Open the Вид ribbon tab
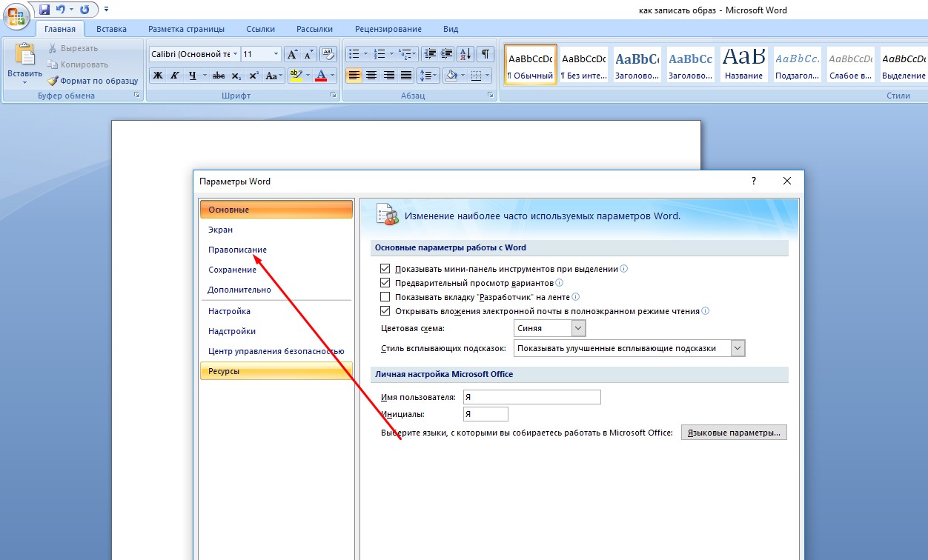Screen dimensions: 928x560 (x=451, y=29)
